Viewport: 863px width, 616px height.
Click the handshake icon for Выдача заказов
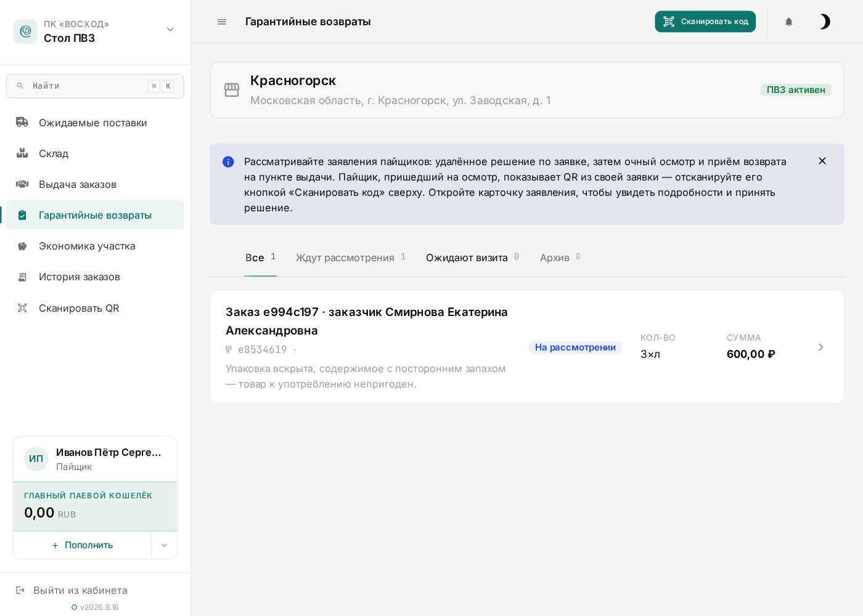pyautogui.click(x=22, y=184)
